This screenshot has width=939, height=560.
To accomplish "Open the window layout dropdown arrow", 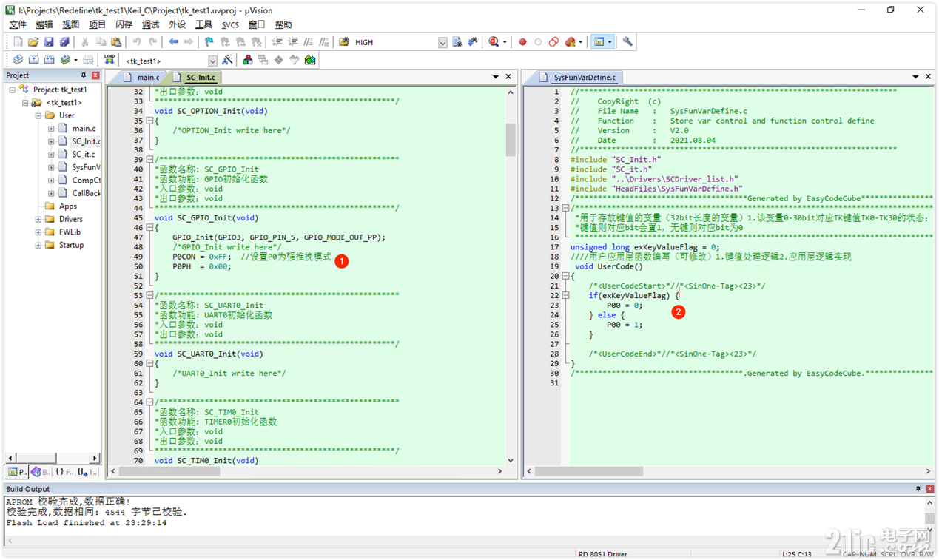I will [610, 42].
